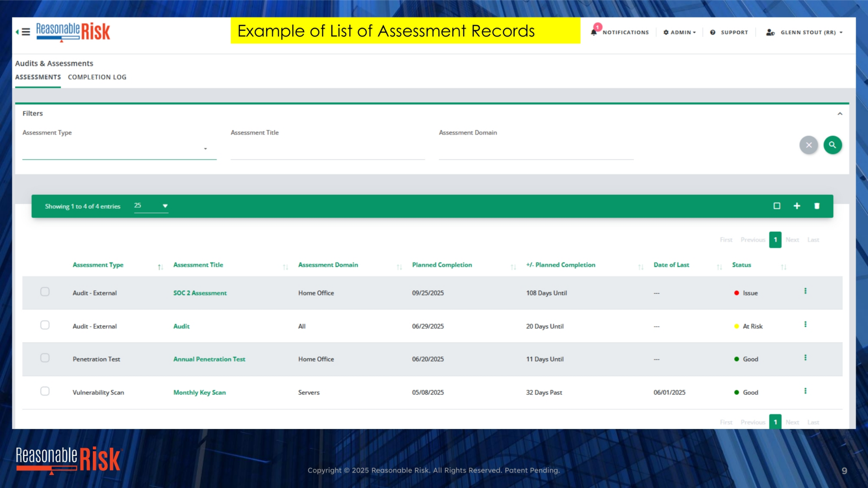Screen dimensions: 868x488
Task: Click the 06/01/2025 Date of Last cell
Action: [669, 392]
